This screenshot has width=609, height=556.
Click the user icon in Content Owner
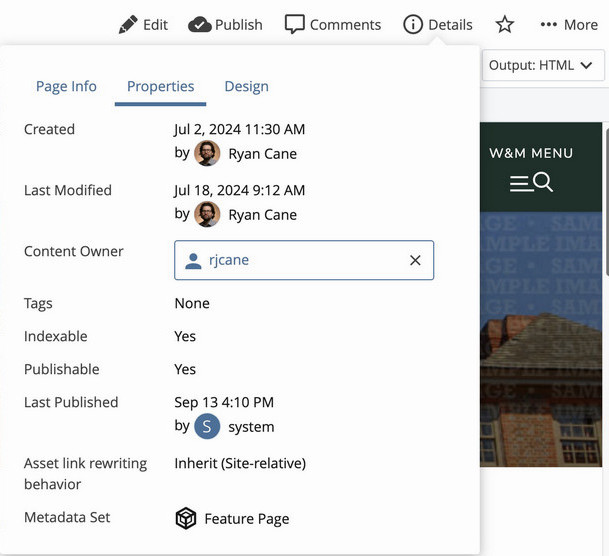click(193, 261)
